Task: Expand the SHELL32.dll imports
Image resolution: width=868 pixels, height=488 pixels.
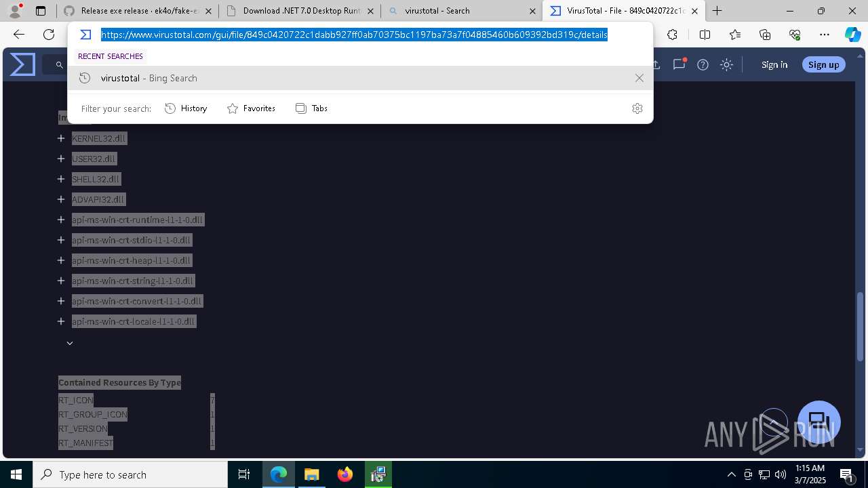Action: coord(61,179)
